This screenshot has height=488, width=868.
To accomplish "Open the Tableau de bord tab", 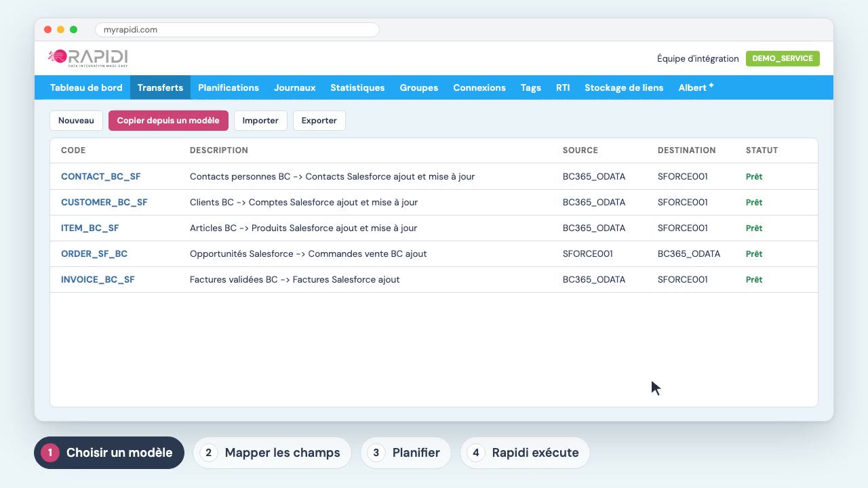I will tap(86, 87).
